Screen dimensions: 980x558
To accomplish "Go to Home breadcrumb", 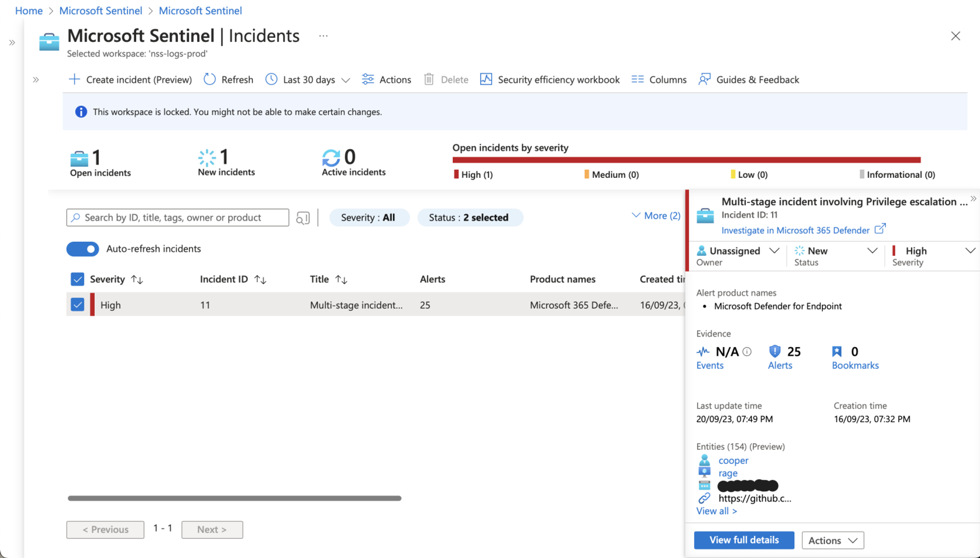I will coord(29,11).
